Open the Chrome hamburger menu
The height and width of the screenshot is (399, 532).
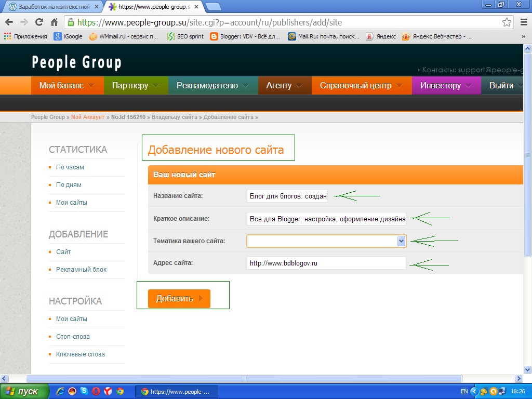coord(524,22)
